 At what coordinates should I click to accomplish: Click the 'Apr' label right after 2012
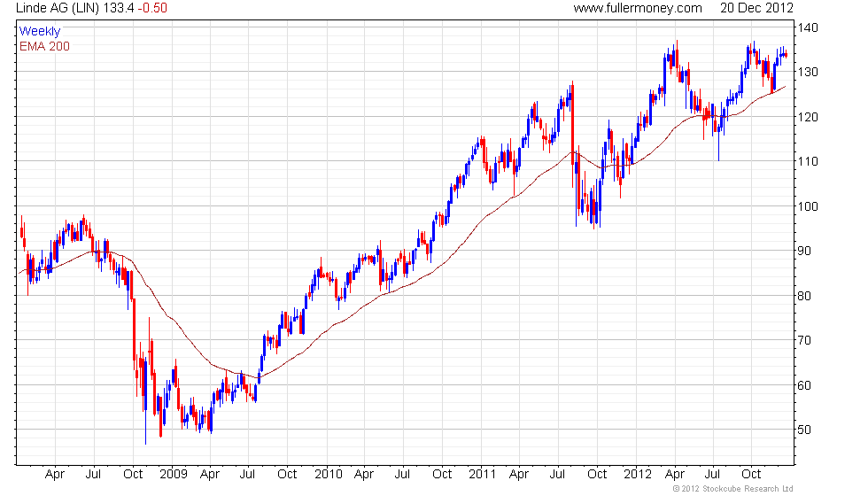(x=674, y=475)
